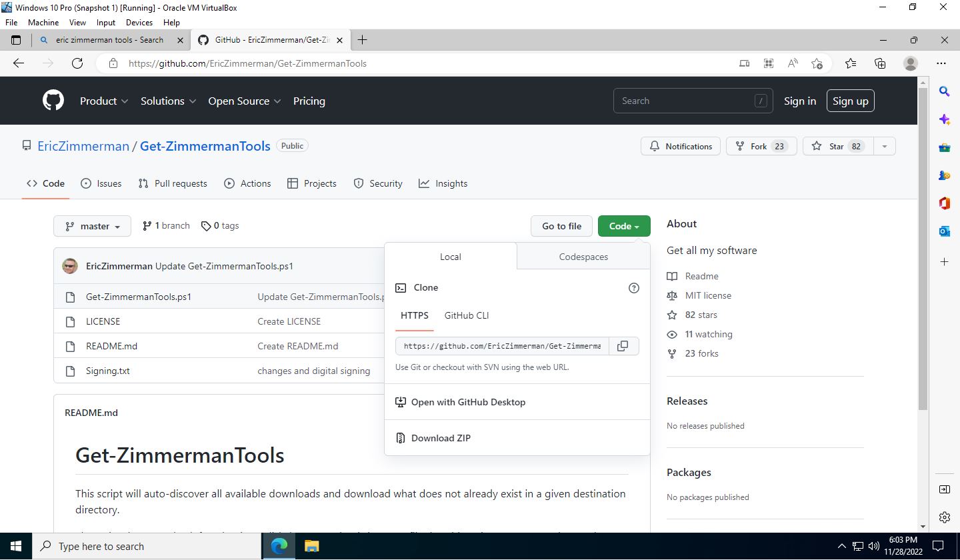Open the Security tab
This screenshot has width=960, height=560.
377,183
